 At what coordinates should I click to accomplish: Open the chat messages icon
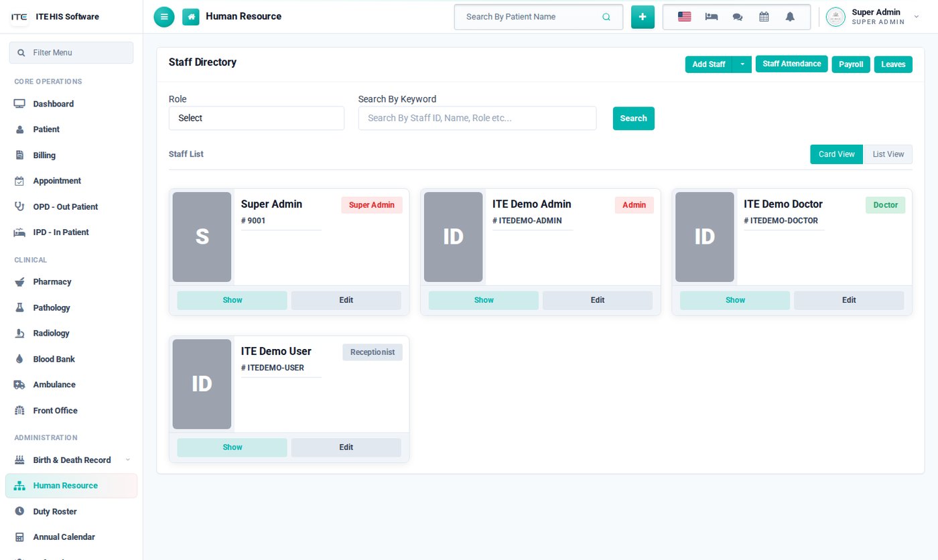[x=738, y=17]
